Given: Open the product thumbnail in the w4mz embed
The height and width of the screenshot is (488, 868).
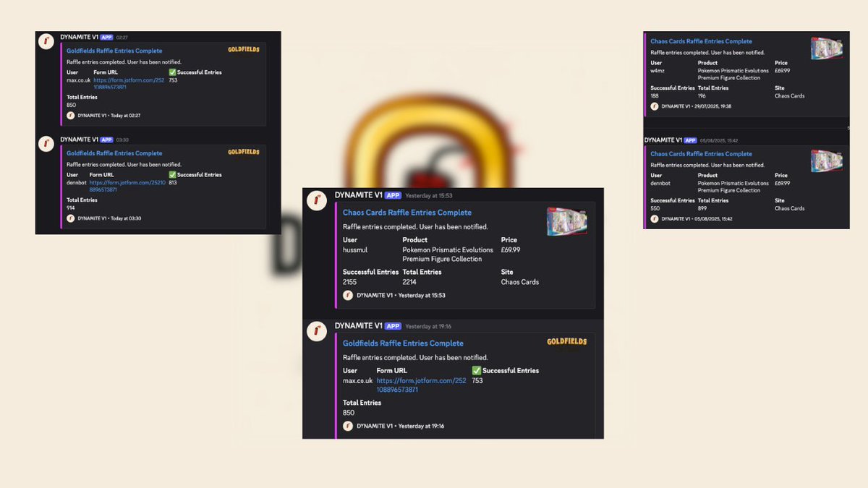Looking at the screenshot, I should (827, 48).
